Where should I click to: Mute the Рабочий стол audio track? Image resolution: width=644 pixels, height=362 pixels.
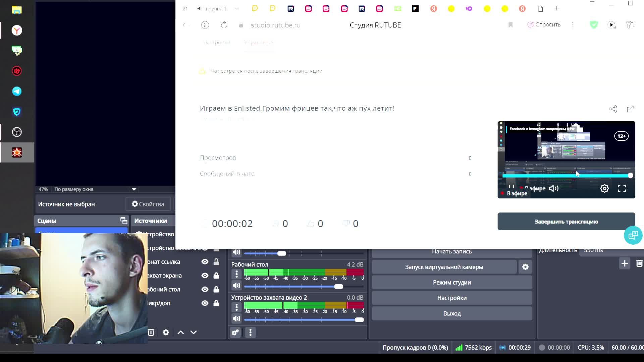point(236,286)
